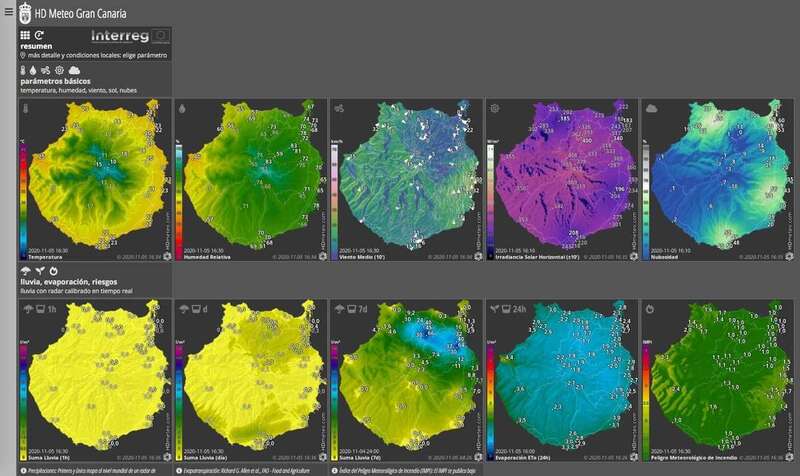The height and width of the screenshot is (476, 800).
Task: Select the thermometer icon in parámetros básicos
Action: tap(24, 70)
